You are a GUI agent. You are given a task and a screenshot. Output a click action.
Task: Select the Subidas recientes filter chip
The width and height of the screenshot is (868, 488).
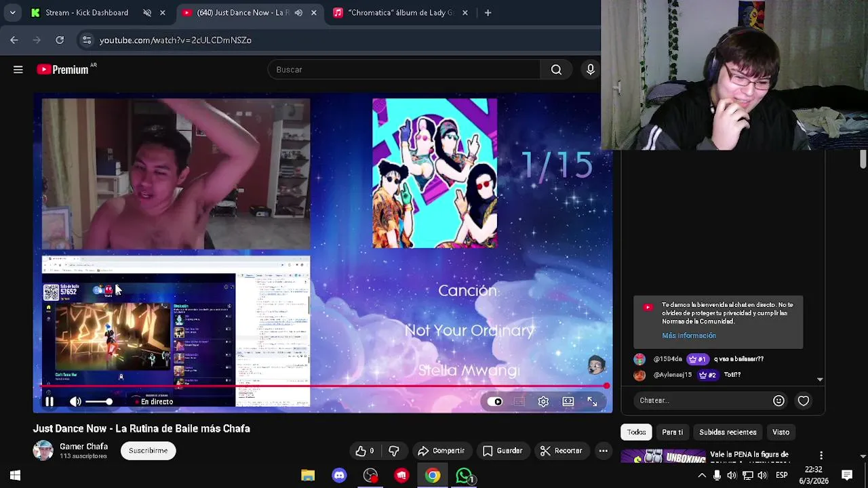tap(728, 432)
